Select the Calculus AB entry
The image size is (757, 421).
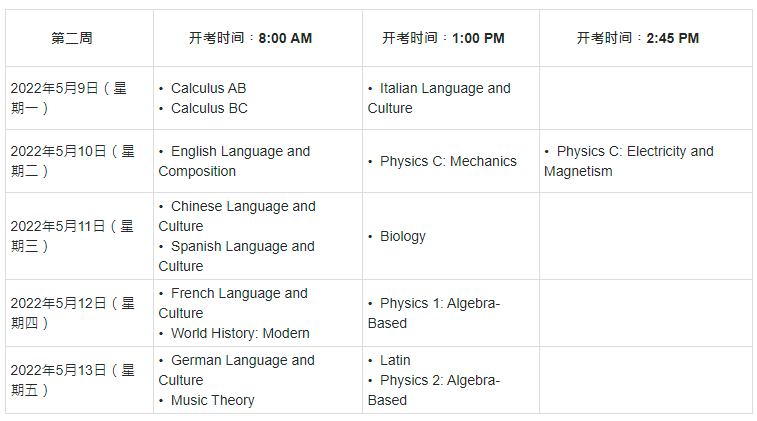coord(209,88)
